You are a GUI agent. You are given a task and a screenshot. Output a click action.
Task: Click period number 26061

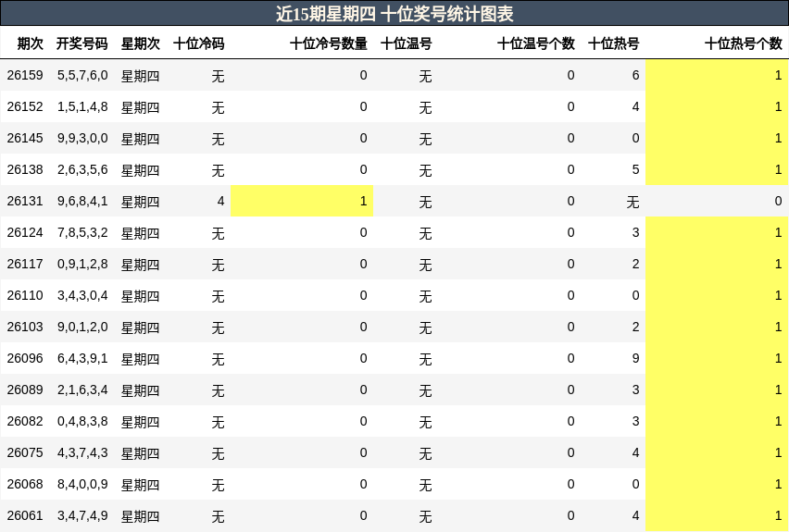point(25,515)
